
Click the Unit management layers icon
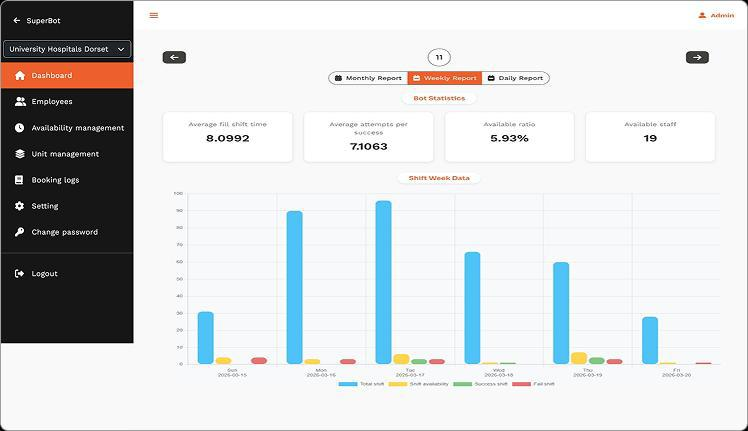click(20, 154)
